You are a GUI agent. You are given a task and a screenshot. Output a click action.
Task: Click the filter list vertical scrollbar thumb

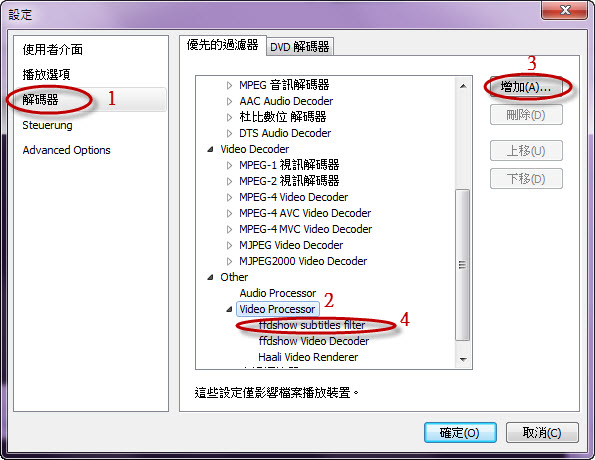(463, 265)
